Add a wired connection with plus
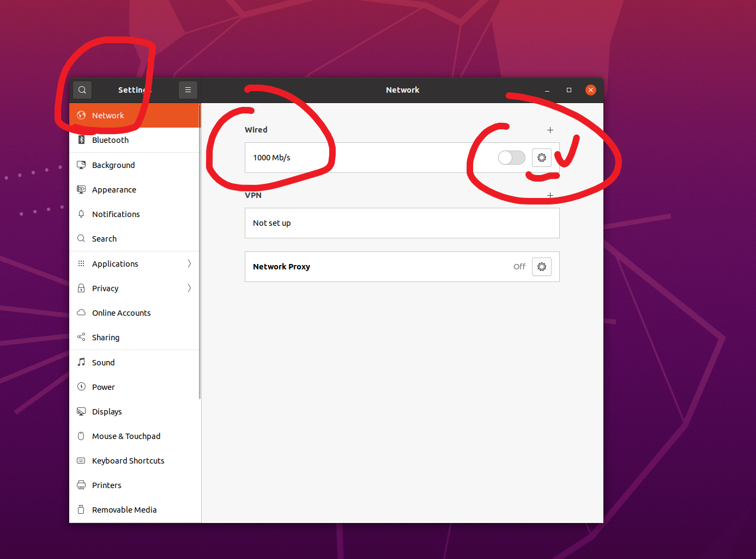This screenshot has width=756, height=559. pos(550,130)
